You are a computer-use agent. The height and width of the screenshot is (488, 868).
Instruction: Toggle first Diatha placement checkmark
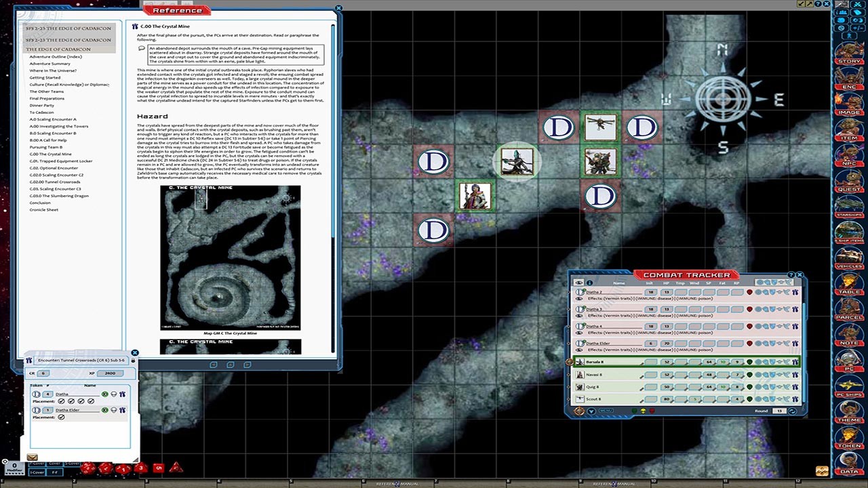tap(61, 401)
